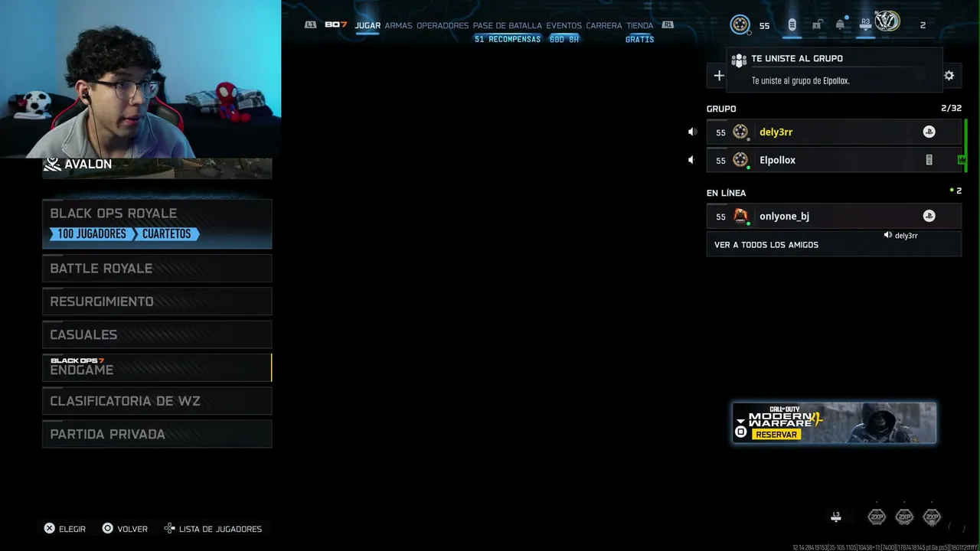Screen dimensions: 980x551
Task: Open the notifications bell
Action: click(840, 24)
